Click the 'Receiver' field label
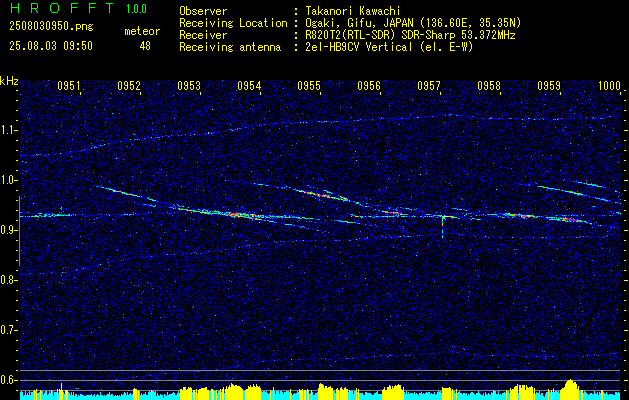The width and height of the screenshot is (629, 400). (203, 35)
